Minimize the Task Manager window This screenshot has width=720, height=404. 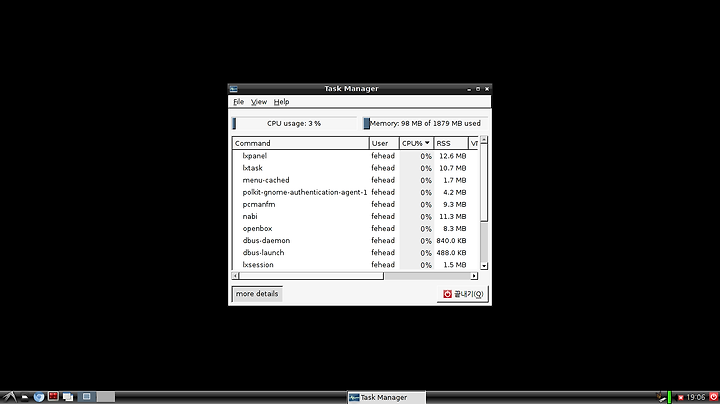(469, 89)
